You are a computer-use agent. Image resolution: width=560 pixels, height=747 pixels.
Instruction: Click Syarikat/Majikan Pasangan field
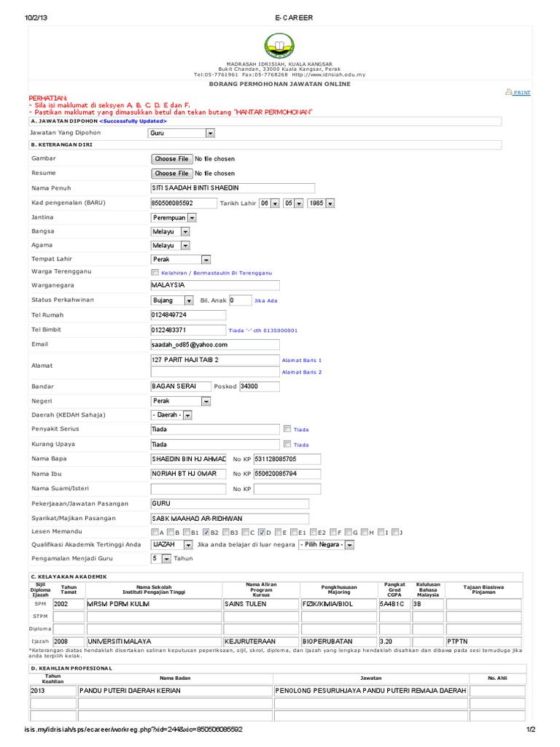click(230, 519)
